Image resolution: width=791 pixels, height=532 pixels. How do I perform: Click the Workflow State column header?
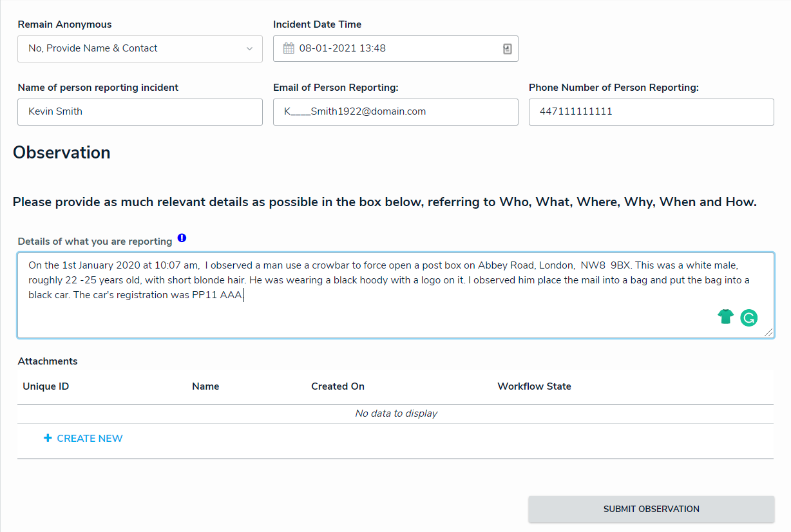click(x=534, y=386)
